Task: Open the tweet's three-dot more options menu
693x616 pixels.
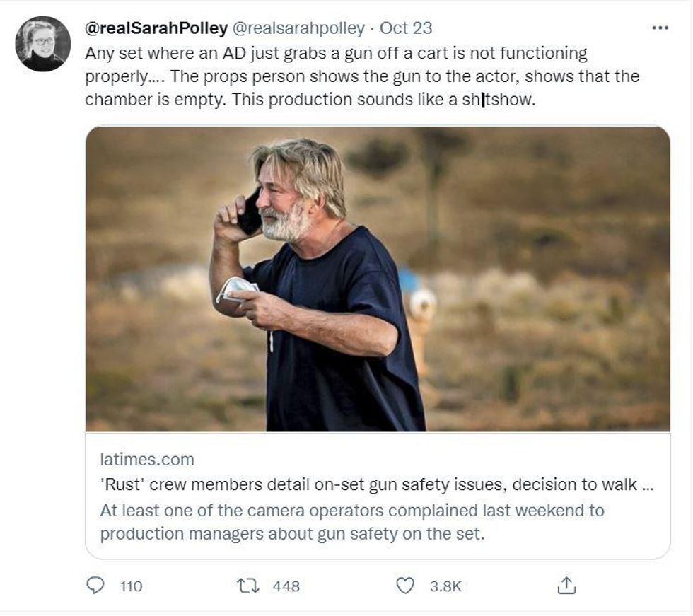Action: 659,28
